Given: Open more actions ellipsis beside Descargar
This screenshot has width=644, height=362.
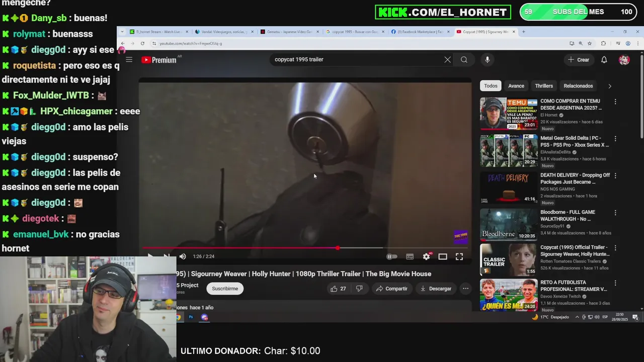Looking at the screenshot, I should pyautogui.click(x=465, y=289).
